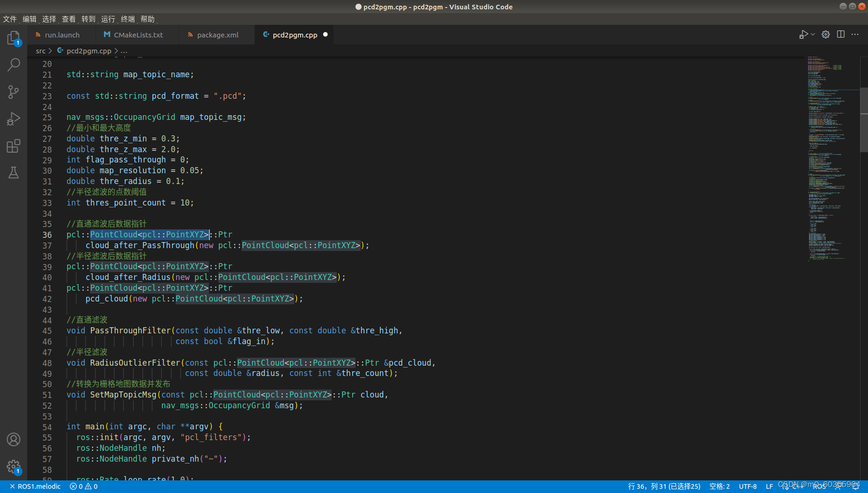
Task: Open the 帮助 (Help) menu
Action: point(148,19)
